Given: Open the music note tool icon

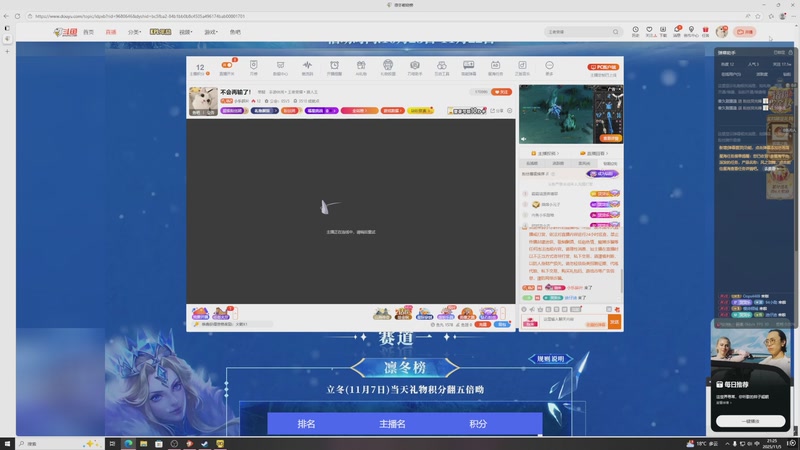Looking at the screenshot, I should pos(522,65).
